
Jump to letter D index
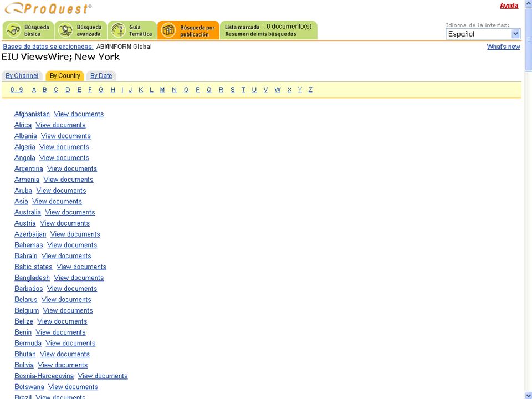(x=68, y=90)
